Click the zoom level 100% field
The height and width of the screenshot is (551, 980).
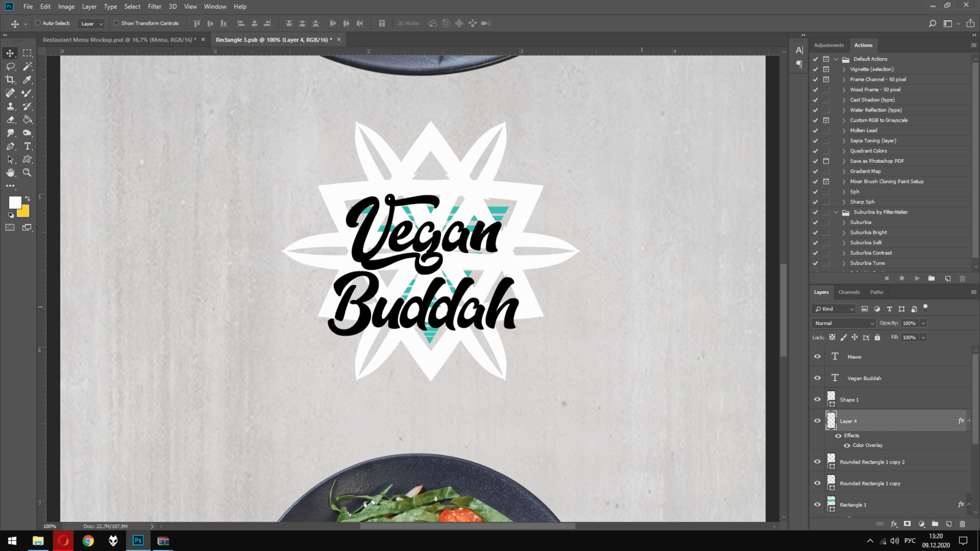[50, 526]
